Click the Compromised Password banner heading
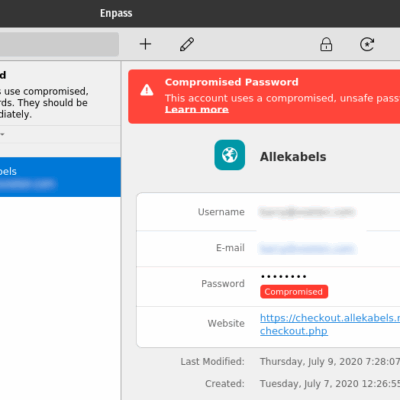This screenshot has height=400, width=400. pos(232,82)
